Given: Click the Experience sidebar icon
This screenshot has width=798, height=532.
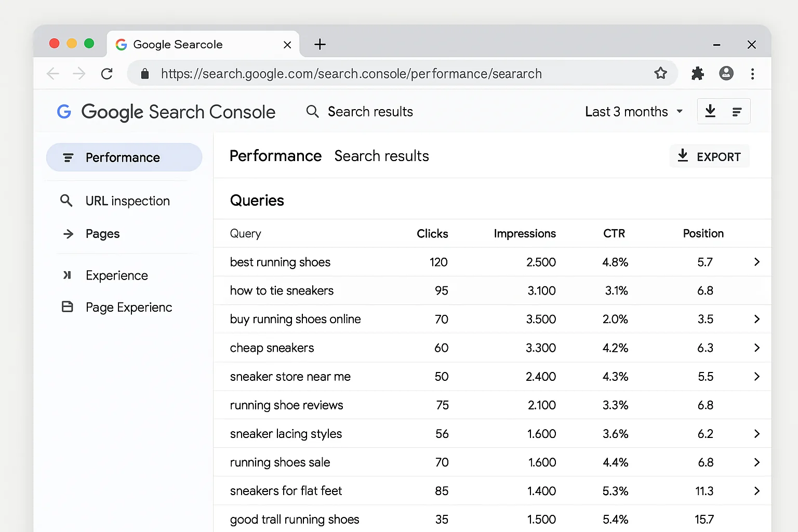Looking at the screenshot, I should tap(68, 275).
